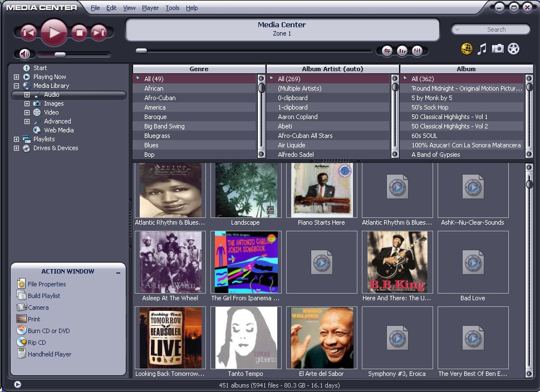Click the volume slider handle
Screen dimensions: 540x392
coord(60,54)
